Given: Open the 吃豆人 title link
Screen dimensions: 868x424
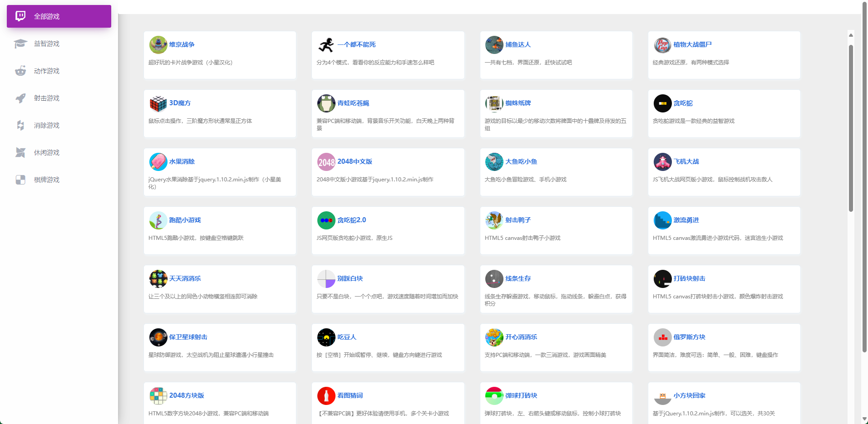Looking at the screenshot, I should [347, 337].
